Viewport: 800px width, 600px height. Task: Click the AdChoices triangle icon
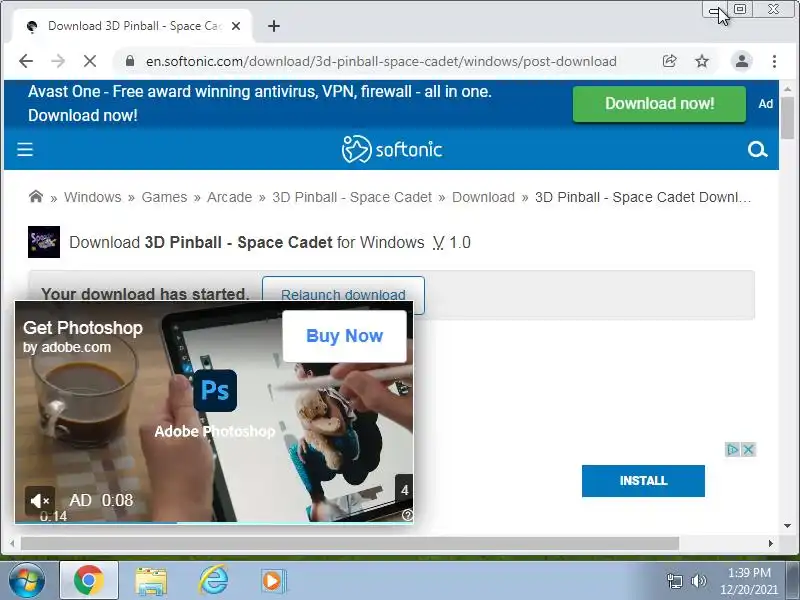tap(733, 449)
